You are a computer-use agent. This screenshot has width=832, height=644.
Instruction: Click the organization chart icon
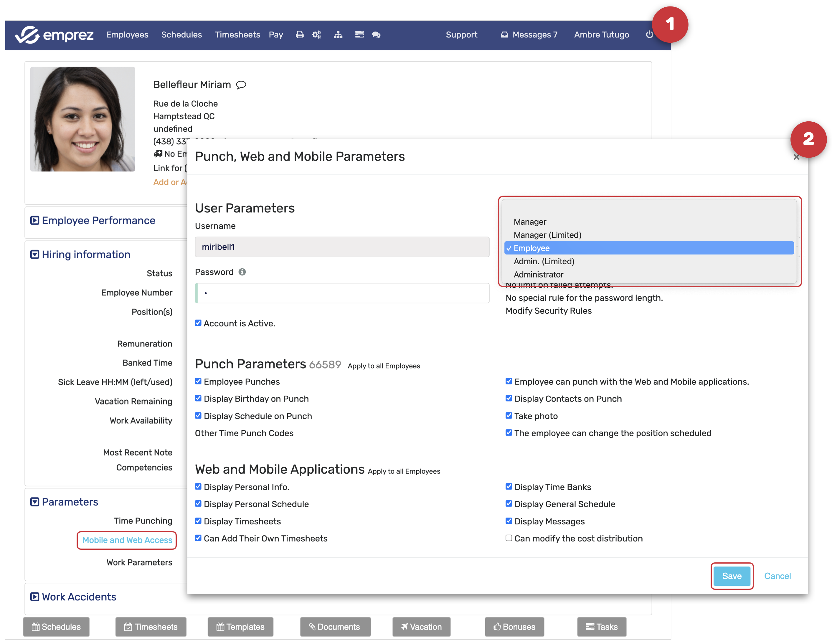(338, 35)
